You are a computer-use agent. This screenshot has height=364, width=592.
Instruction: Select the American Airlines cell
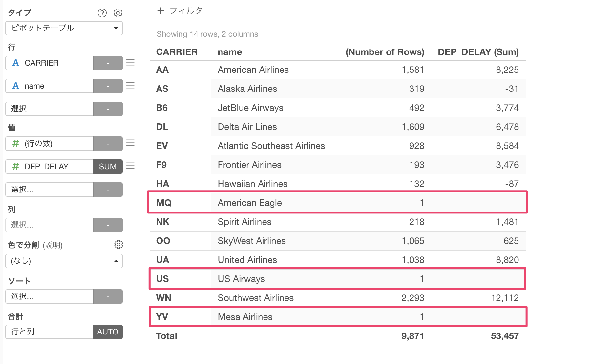[x=253, y=70]
